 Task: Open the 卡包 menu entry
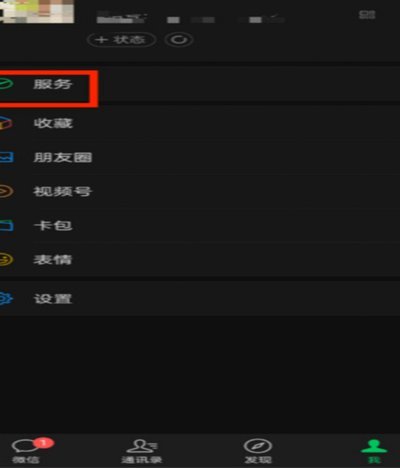point(200,225)
